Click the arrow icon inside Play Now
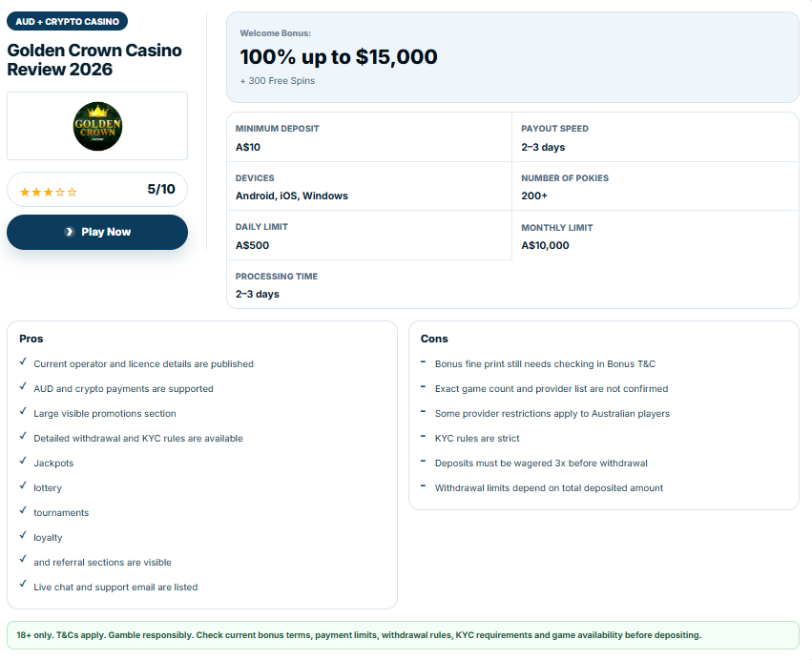This screenshot has width=812, height=660. coord(70,232)
